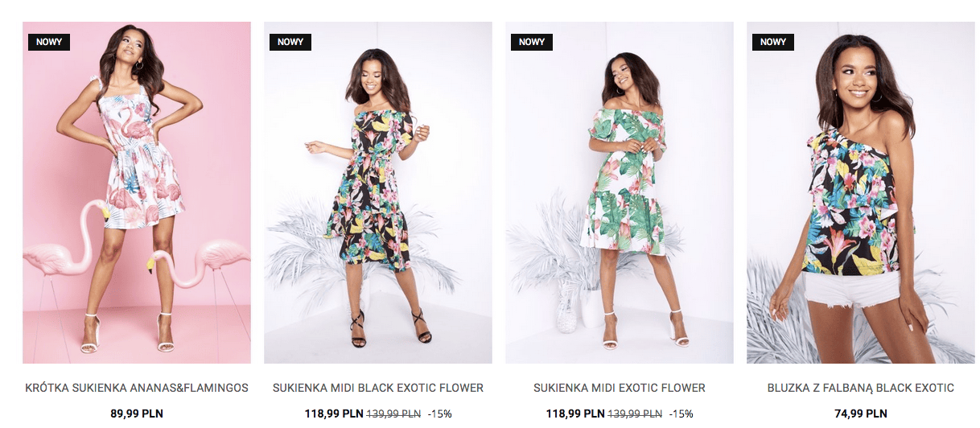Open the pink flamingo dress product photo
This screenshot has width=980, height=428.
pos(137,192)
